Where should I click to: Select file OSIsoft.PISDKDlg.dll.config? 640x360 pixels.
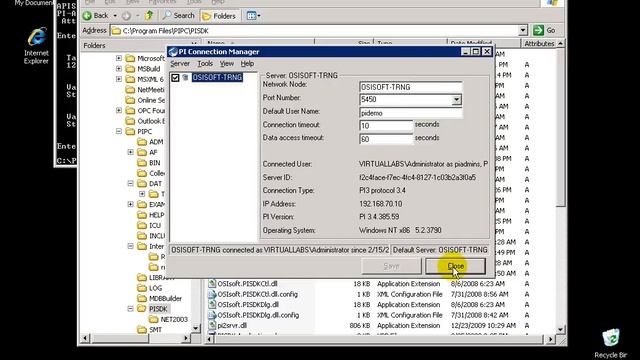point(258,315)
